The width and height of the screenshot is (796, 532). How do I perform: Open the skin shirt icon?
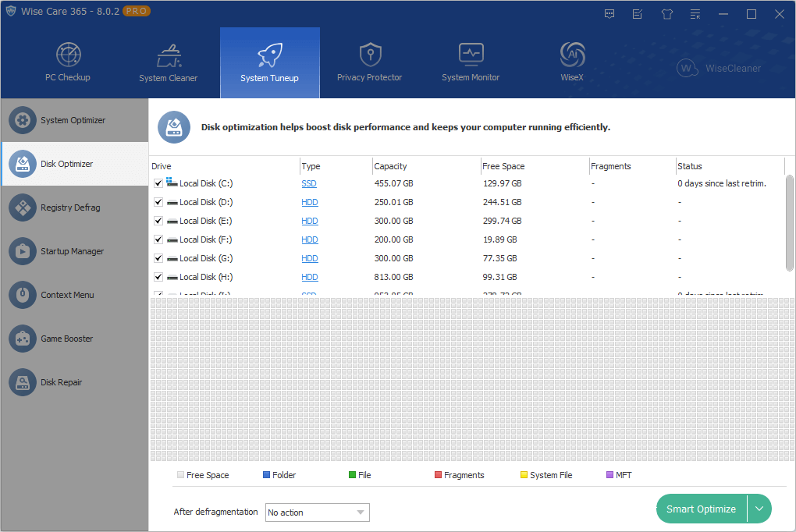pyautogui.click(x=667, y=14)
